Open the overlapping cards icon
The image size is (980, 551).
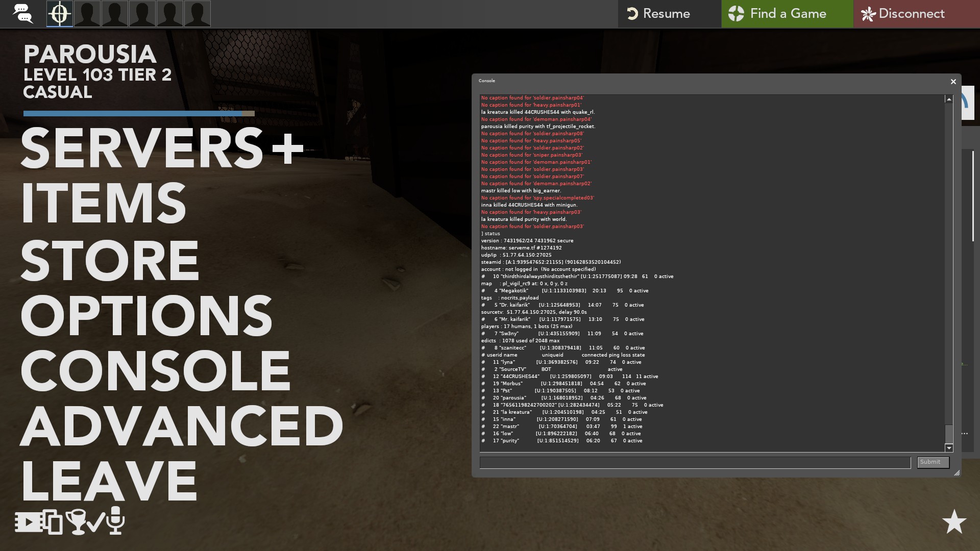53,522
